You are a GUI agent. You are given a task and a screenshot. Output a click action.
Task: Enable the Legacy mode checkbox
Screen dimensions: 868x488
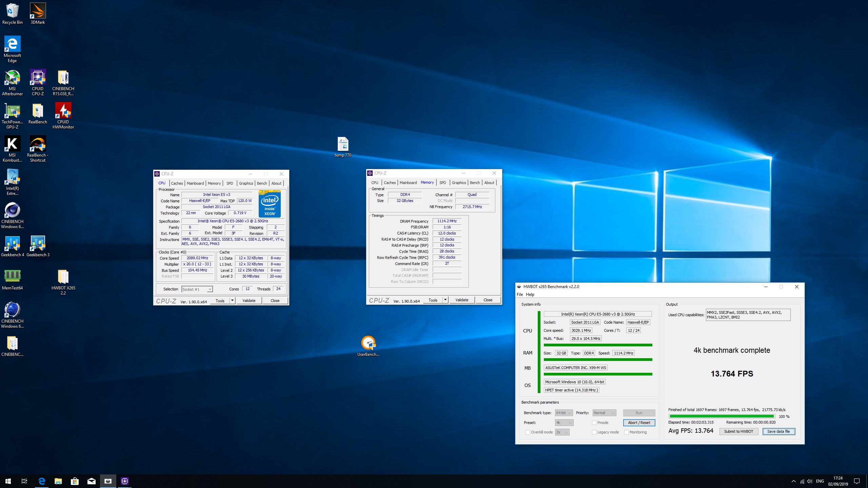594,432
